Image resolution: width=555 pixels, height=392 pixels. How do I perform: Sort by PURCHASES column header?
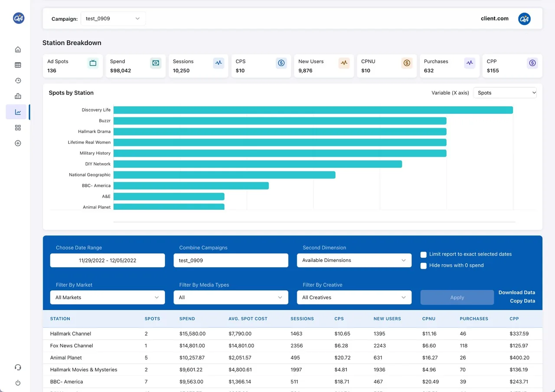click(474, 319)
